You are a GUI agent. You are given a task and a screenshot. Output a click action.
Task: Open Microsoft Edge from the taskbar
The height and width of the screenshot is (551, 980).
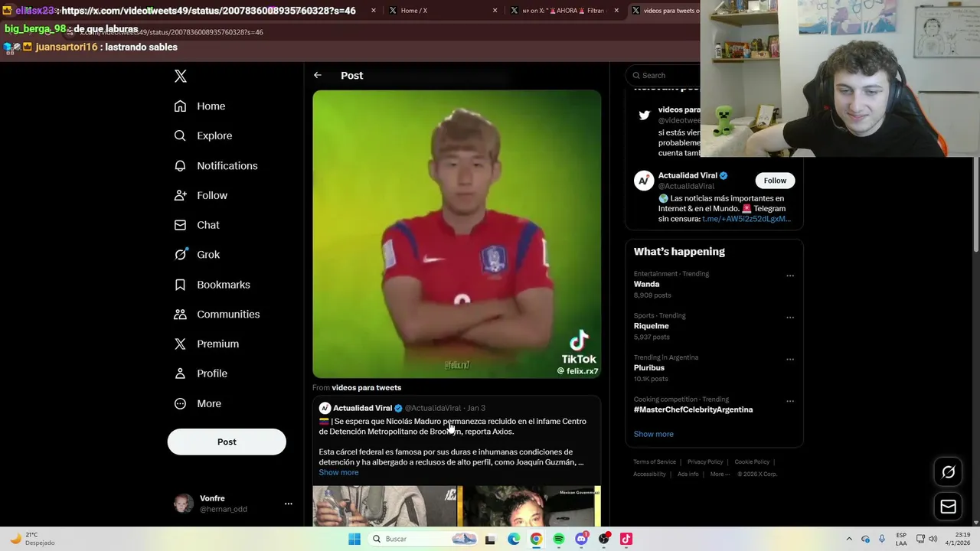point(514,539)
